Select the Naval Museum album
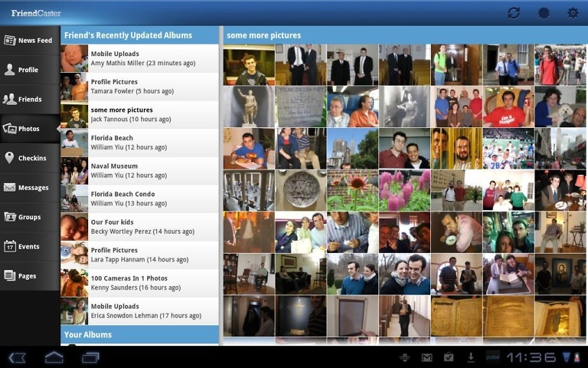 [x=140, y=170]
